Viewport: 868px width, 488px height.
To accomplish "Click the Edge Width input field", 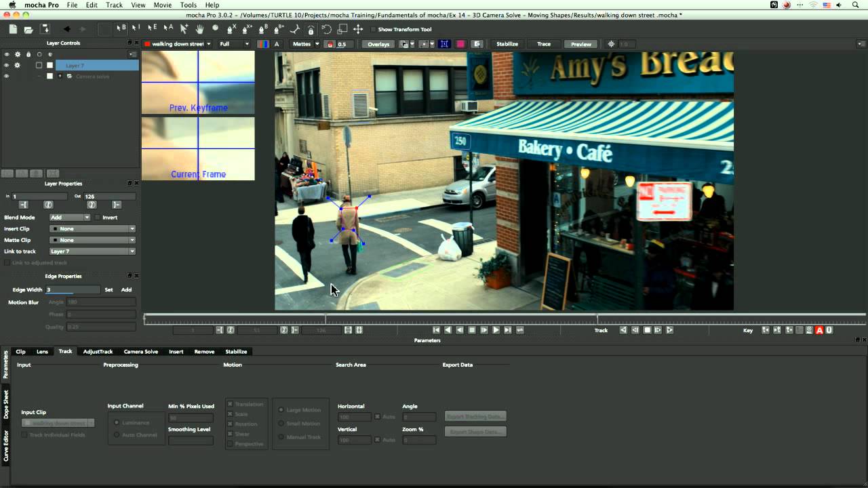I will [x=73, y=289].
